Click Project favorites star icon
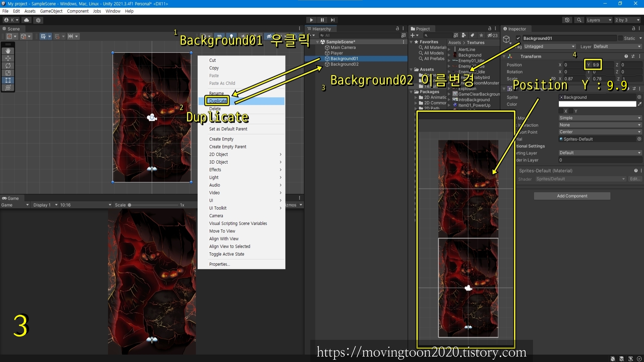 click(x=481, y=35)
